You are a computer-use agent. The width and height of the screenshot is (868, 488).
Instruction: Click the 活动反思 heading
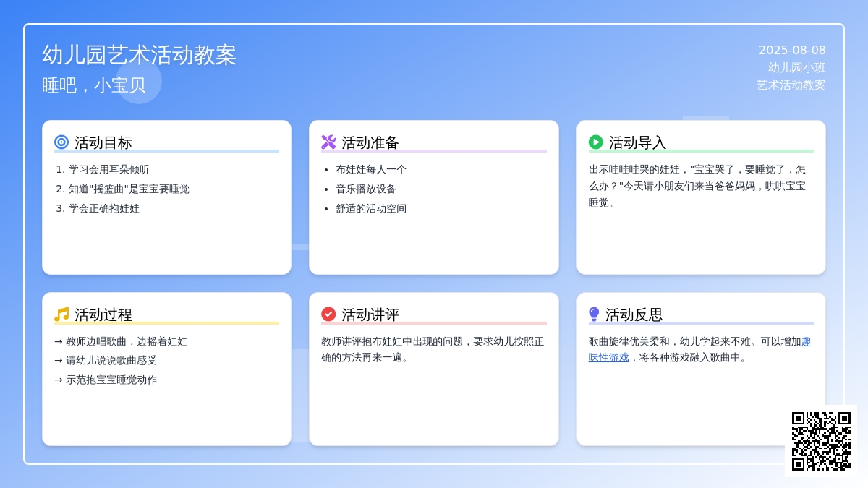coord(634,314)
